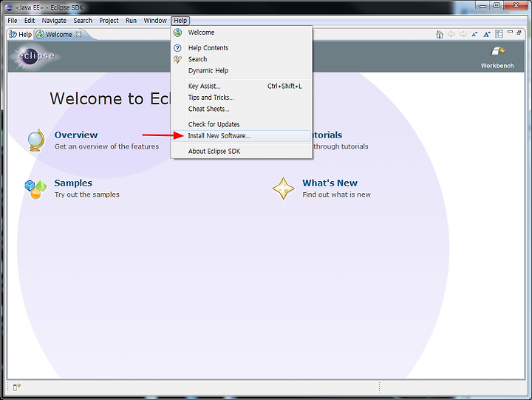The image size is (532, 400).
Task: Click the Customize page icon
Action: (x=499, y=34)
